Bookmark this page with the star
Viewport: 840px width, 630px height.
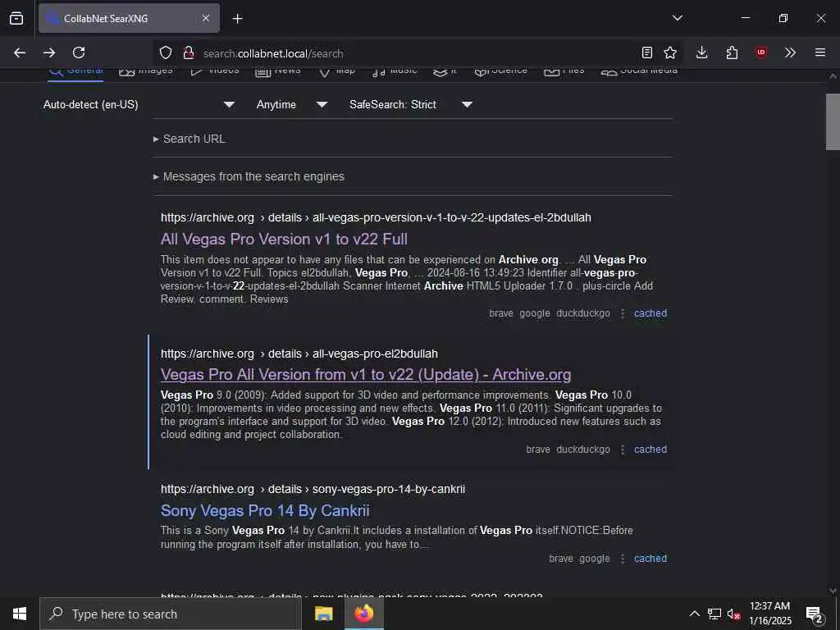[670, 52]
